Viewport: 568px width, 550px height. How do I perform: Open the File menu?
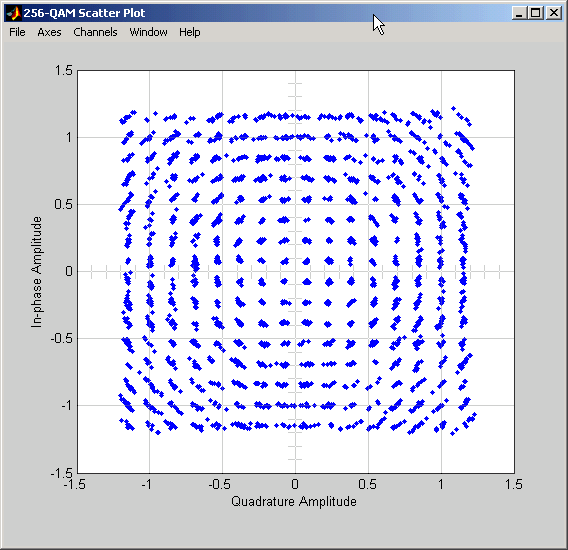click(17, 32)
